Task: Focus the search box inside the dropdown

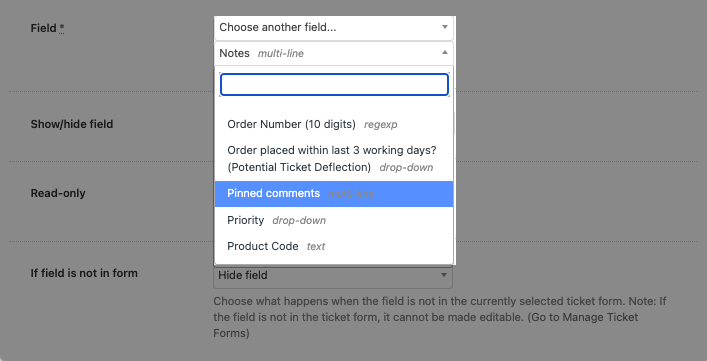Action: point(334,85)
